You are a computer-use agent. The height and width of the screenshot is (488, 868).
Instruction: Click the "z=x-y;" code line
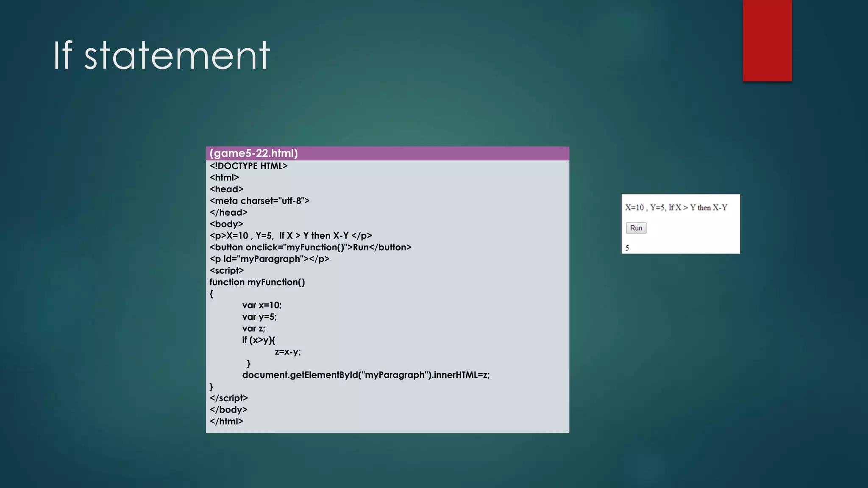[287, 352]
